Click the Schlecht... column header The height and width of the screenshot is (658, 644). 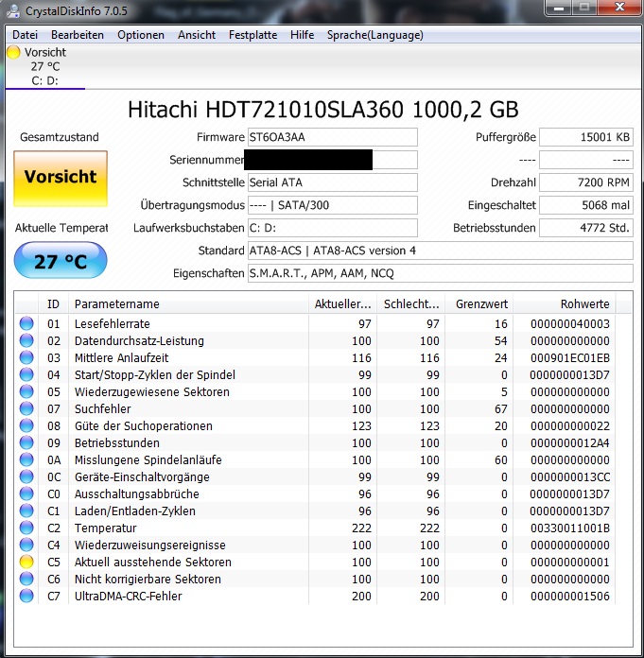point(411,303)
